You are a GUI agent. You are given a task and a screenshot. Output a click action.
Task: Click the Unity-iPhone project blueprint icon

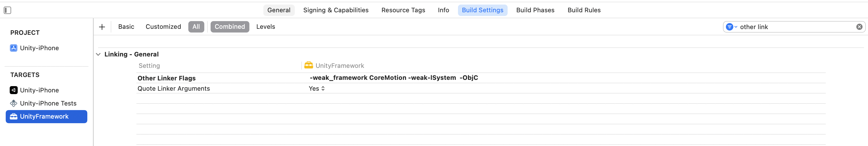tap(13, 48)
